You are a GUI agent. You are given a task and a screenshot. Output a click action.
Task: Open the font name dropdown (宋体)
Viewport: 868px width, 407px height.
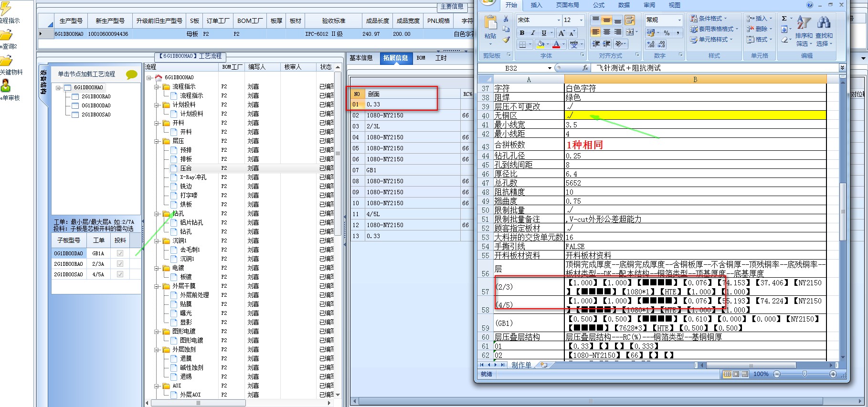(559, 20)
